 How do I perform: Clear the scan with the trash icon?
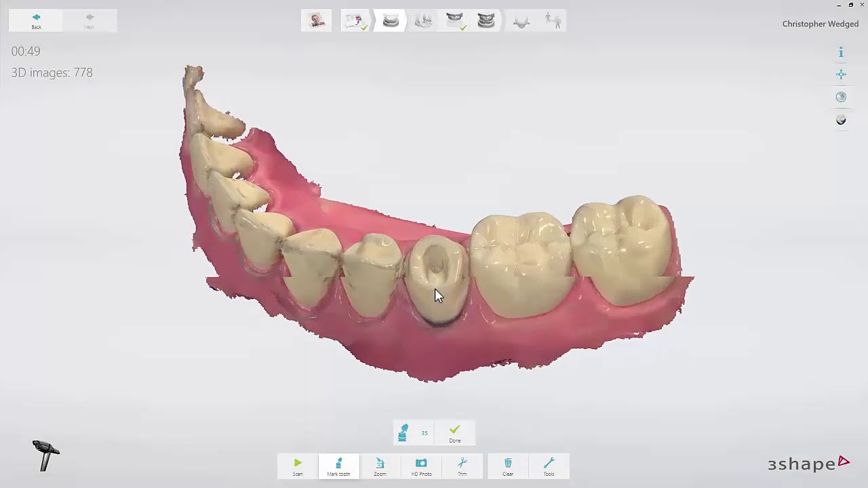(508, 466)
